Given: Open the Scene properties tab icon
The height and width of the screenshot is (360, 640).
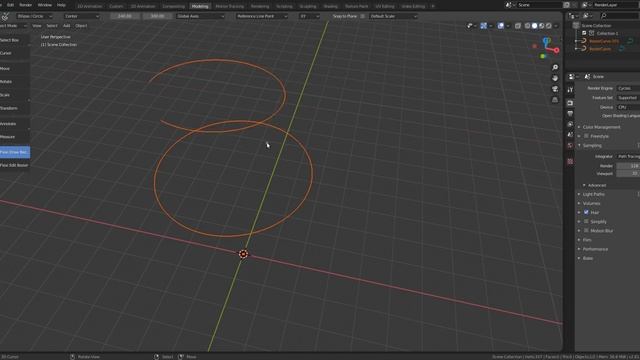Looking at the screenshot, I should (570, 135).
